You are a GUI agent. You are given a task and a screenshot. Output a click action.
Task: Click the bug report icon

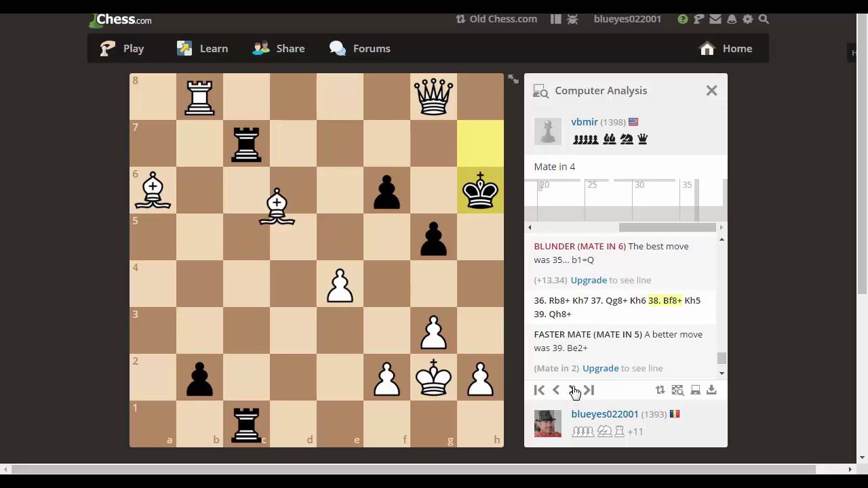(x=572, y=19)
